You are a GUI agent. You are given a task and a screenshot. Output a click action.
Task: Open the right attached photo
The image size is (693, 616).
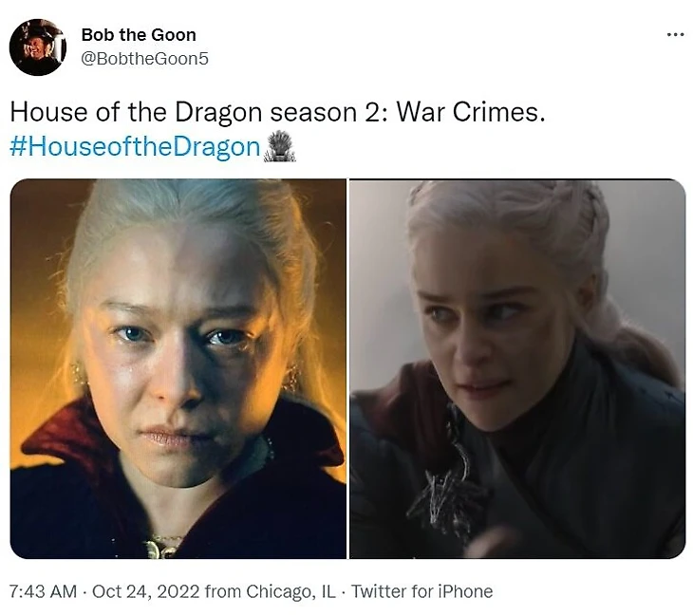(x=517, y=368)
